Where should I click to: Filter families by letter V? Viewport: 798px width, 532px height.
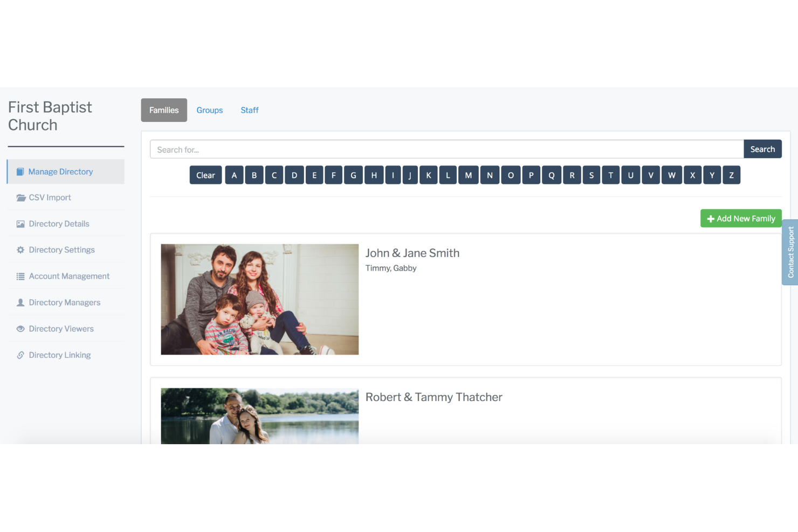651,175
